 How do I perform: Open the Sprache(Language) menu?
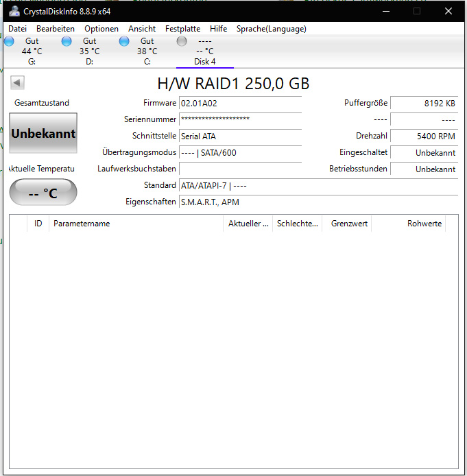click(272, 29)
